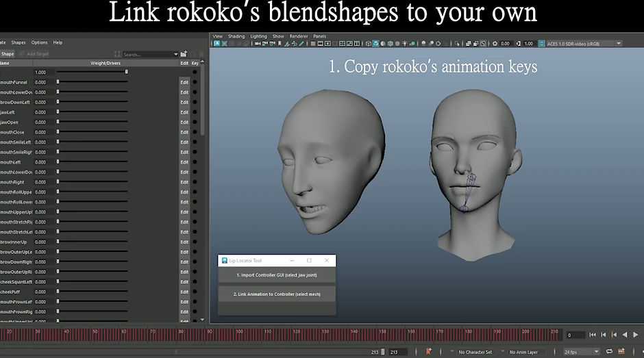Open the 24 fps frame rate dropdown
The image size is (644, 358).
[581, 352]
